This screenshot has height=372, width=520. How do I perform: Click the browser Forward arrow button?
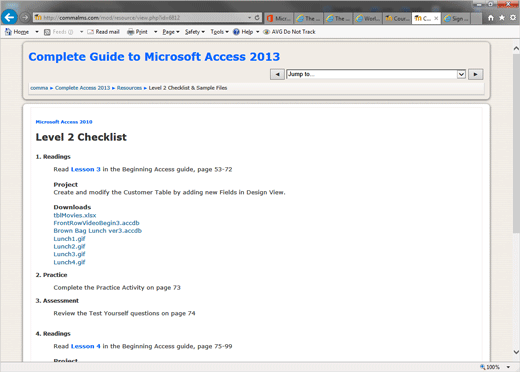pos(25,17)
